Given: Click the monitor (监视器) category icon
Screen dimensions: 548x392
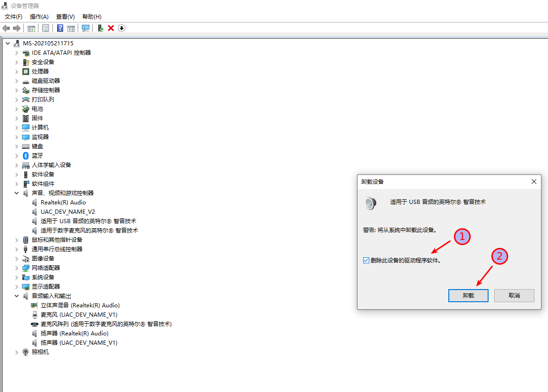Looking at the screenshot, I should (26, 137).
